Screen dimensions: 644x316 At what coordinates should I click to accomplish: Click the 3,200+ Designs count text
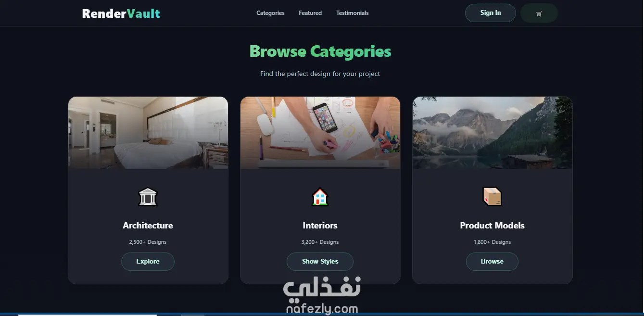320,242
